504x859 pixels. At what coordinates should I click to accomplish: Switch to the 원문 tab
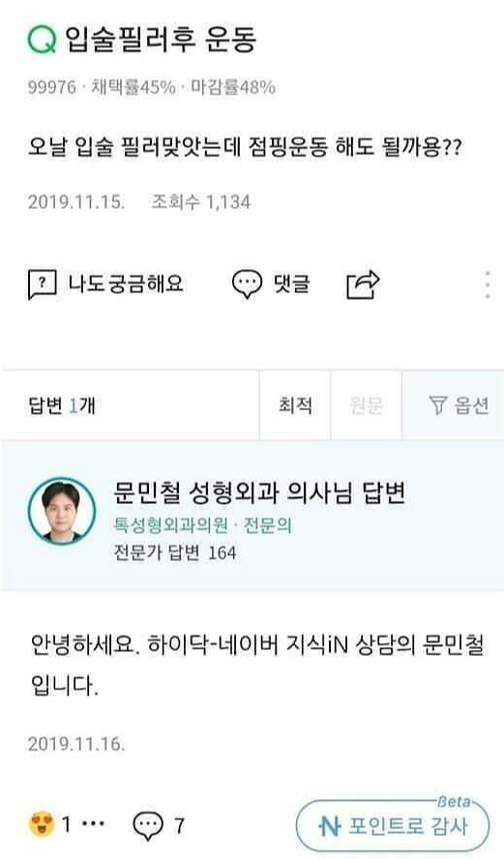click(x=366, y=405)
